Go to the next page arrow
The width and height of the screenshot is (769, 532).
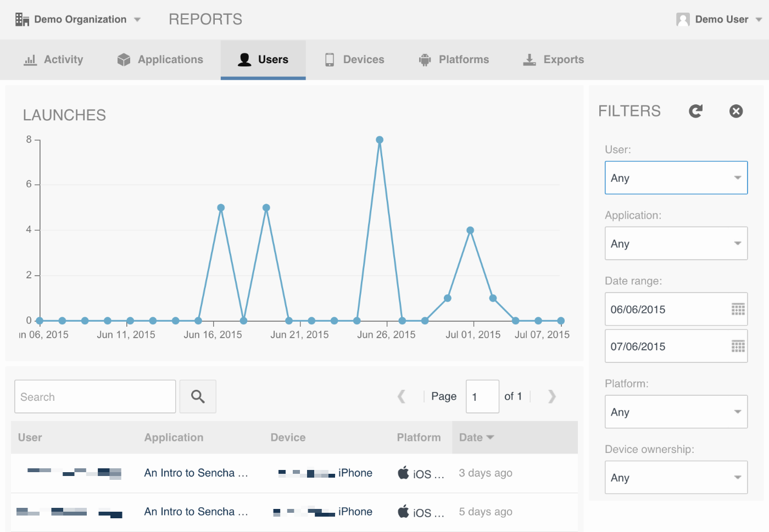(x=552, y=396)
